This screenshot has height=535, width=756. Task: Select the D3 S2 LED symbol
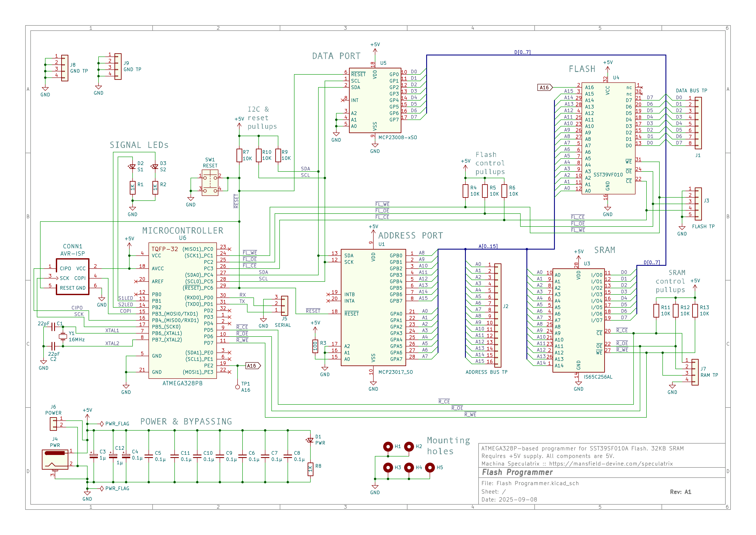[x=155, y=167]
